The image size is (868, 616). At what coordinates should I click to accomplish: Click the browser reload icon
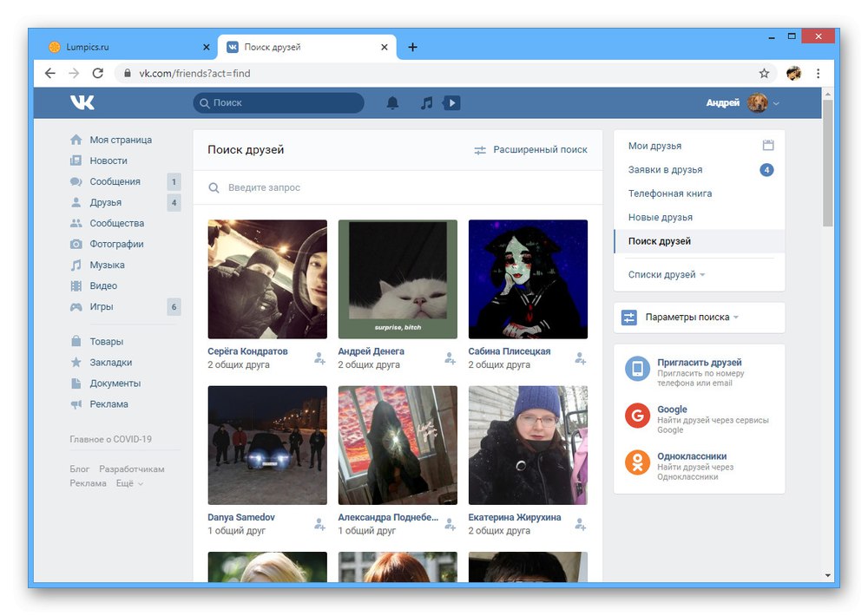[98, 73]
